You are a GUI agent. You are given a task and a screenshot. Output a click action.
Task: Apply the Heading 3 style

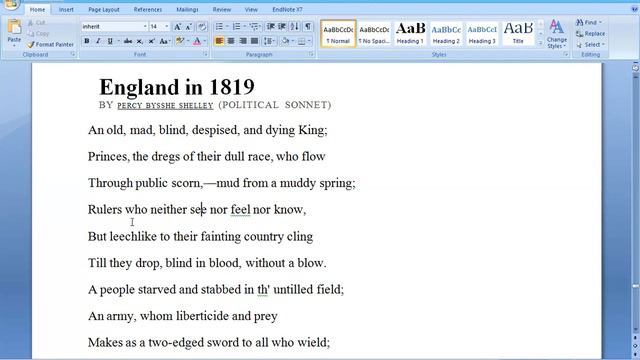coord(482,33)
